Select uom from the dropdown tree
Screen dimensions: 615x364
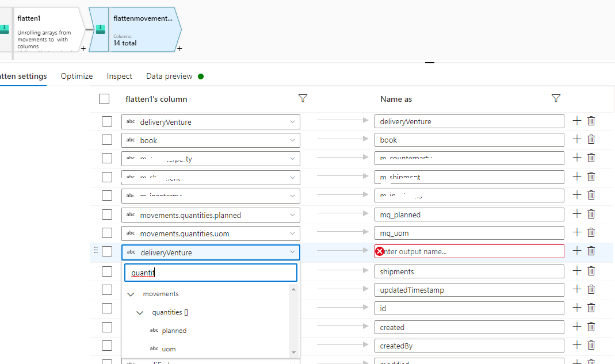[169, 348]
